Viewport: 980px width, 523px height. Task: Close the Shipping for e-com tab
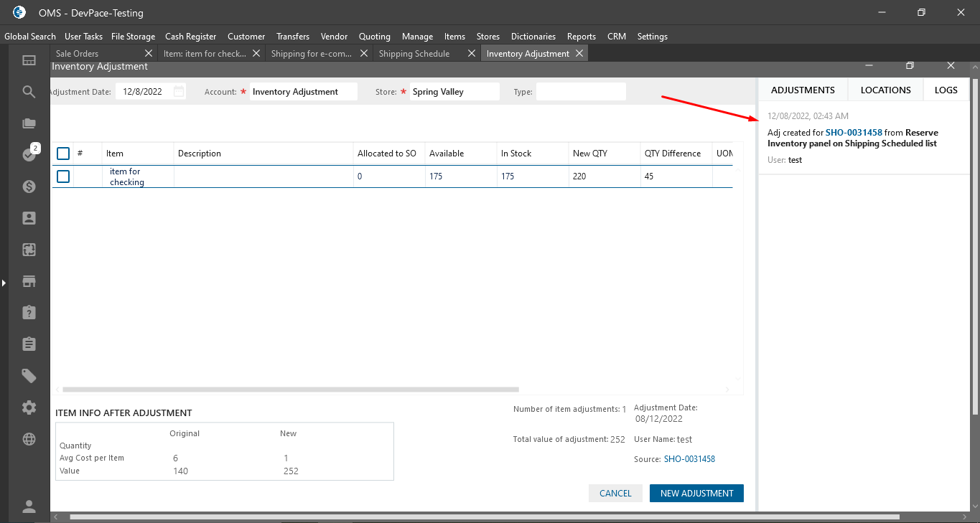coord(364,54)
